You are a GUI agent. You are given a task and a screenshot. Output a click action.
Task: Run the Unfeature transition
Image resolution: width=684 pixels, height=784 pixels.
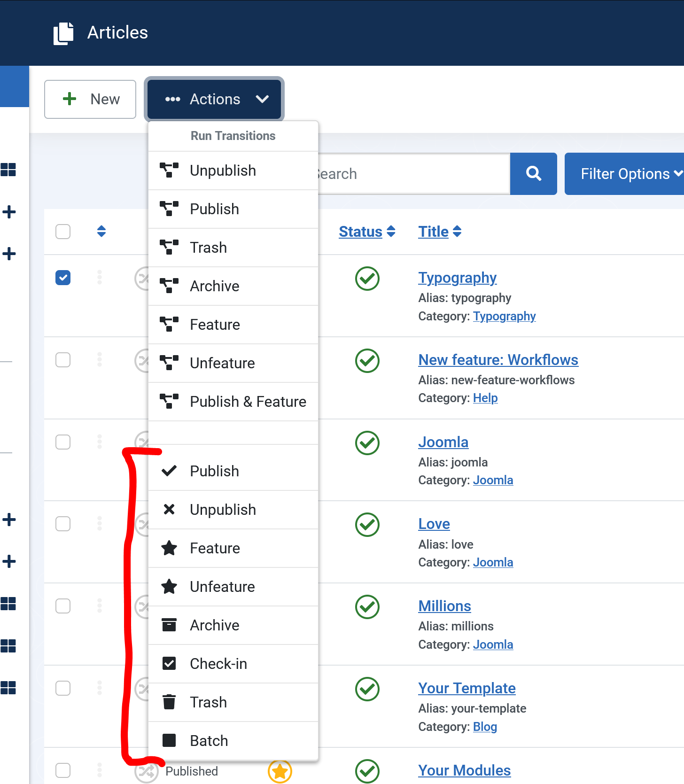pyautogui.click(x=233, y=363)
